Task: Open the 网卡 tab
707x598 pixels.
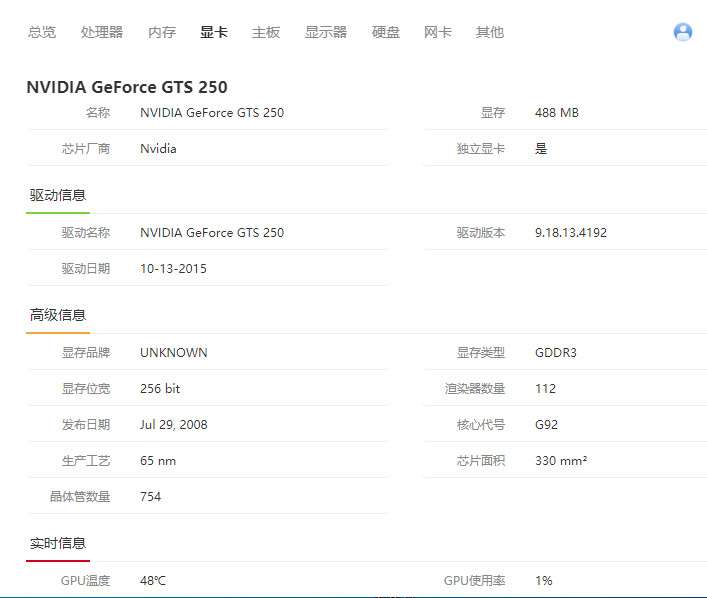Action: click(437, 32)
